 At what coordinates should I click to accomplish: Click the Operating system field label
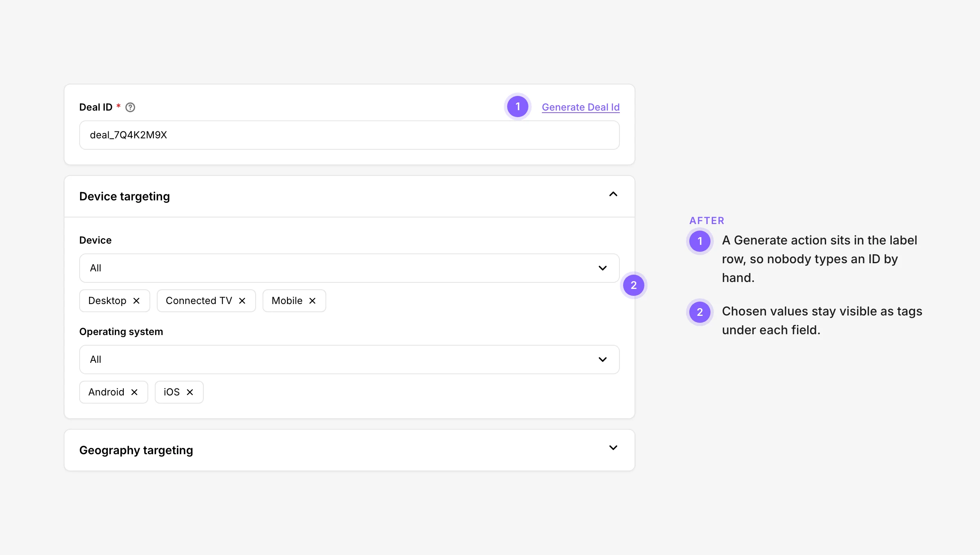[x=121, y=332]
